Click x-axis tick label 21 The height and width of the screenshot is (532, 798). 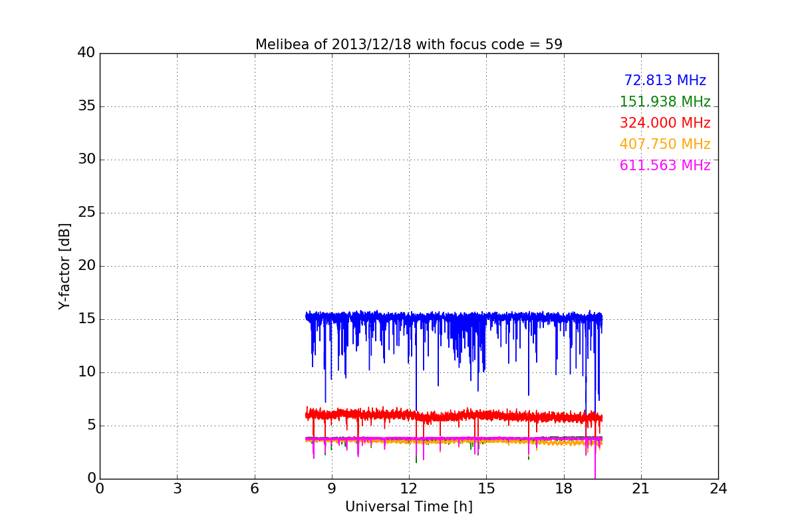click(641, 489)
